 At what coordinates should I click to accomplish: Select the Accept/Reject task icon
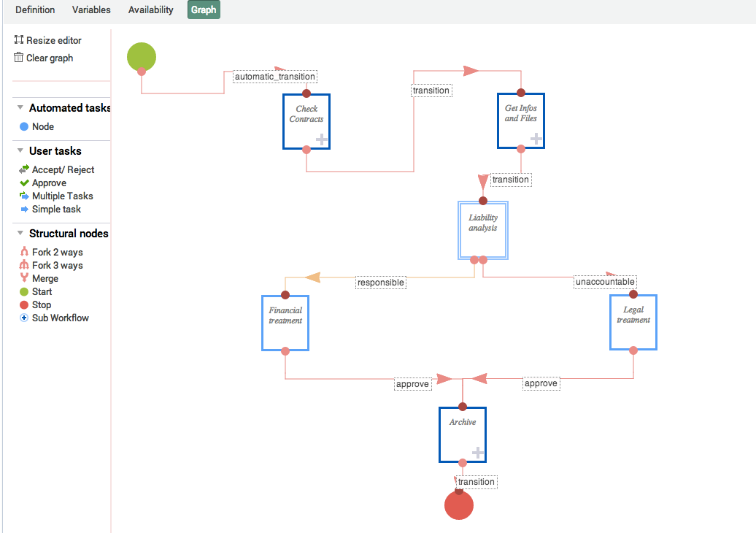tap(24, 169)
